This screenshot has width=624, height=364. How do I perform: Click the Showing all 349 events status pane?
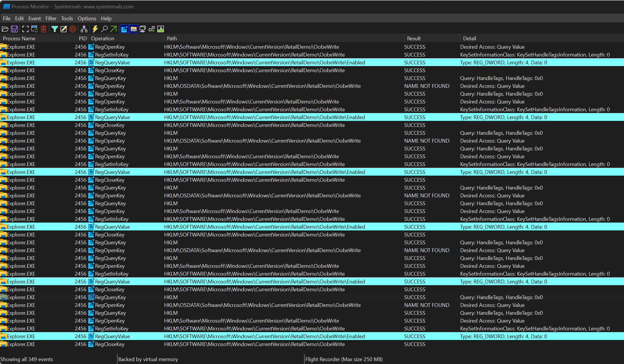[27, 359]
